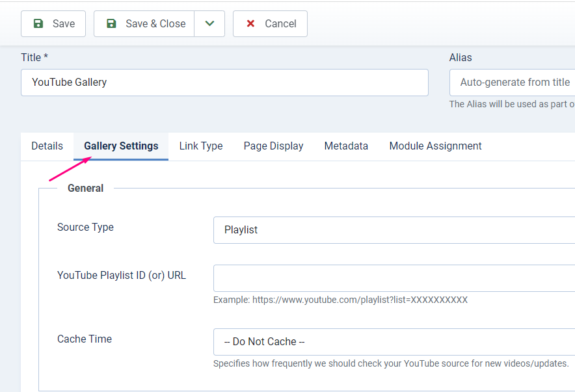Click the Example playlist URL hint text
The height and width of the screenshot is (392, 575).
point(340,300)
